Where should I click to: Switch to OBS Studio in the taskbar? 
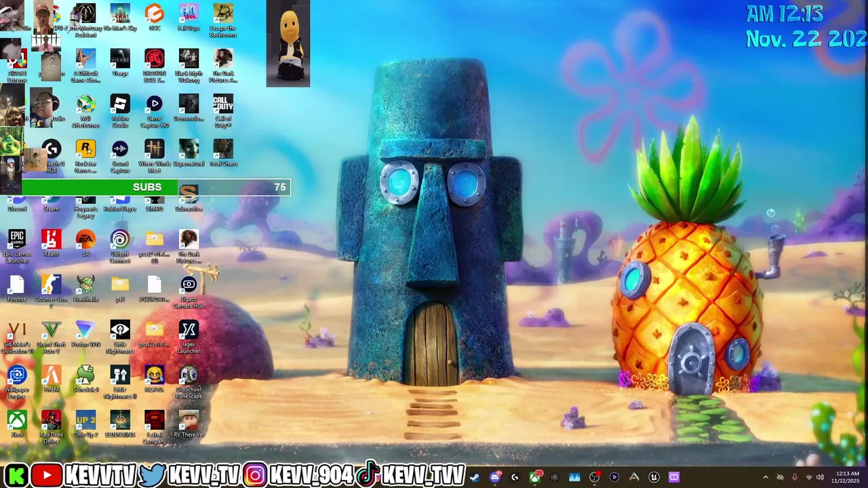595,477
